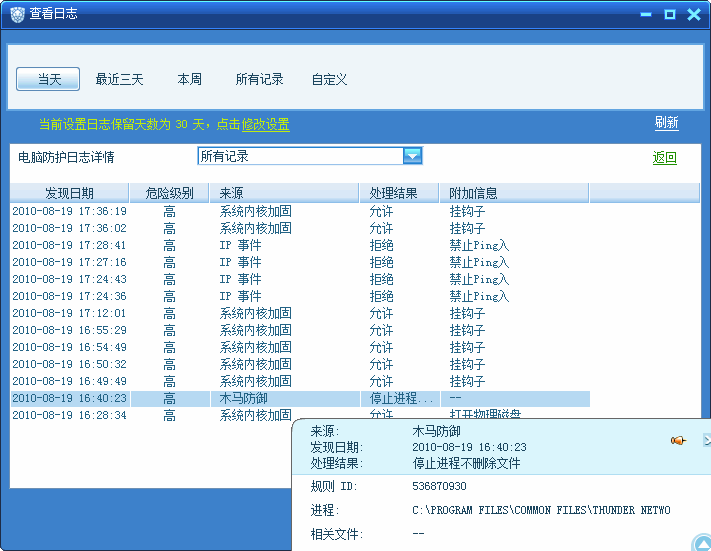
Task: Switch to the 本周 tab
Action: pyautogui.click(x=190, y=79)
